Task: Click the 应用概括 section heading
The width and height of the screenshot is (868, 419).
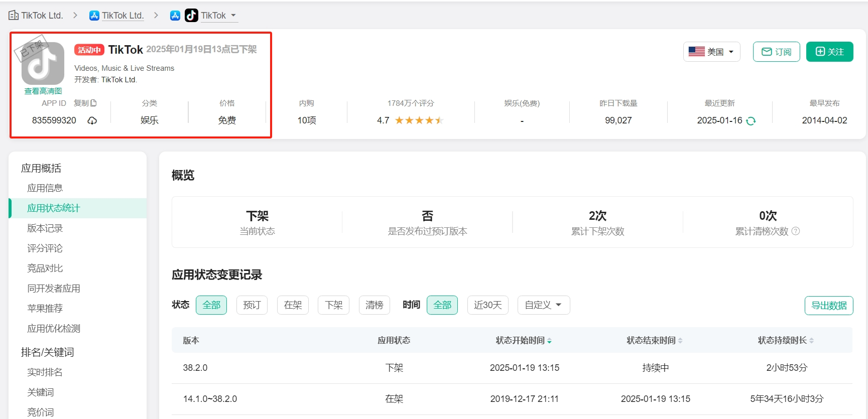Action: pyautogui.click(x=41, y=168)
